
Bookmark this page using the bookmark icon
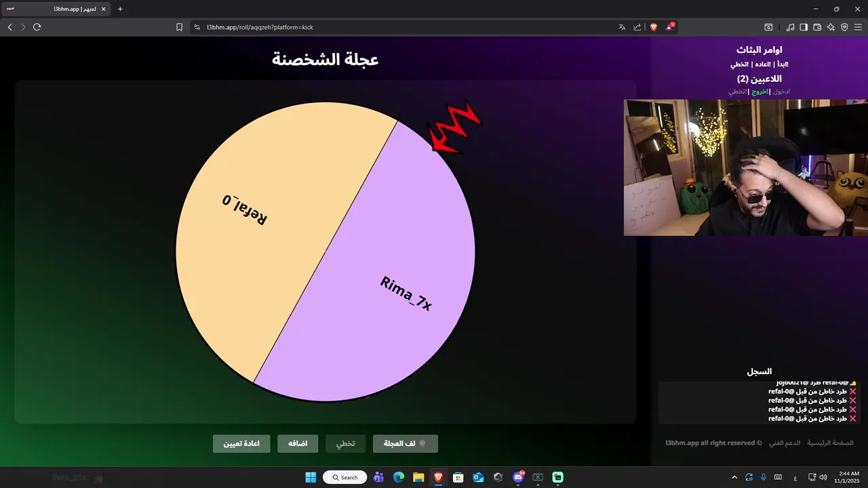[180, 27]
